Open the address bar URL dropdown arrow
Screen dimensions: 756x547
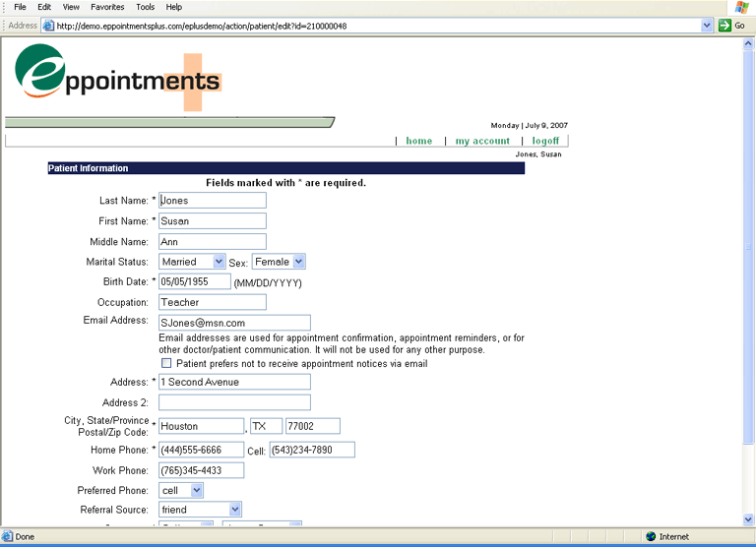point(707,26)
